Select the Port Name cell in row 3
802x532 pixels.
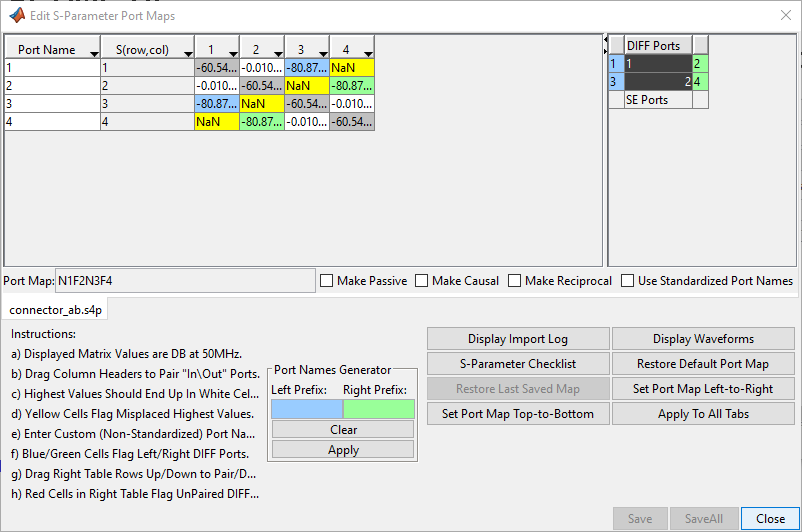pos(52,103)
